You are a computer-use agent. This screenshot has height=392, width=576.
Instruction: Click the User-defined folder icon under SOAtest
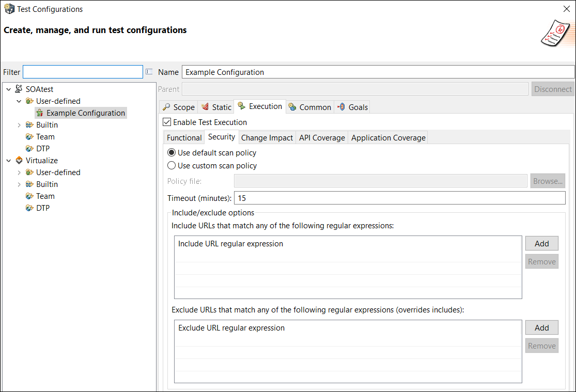coord(29,101)
